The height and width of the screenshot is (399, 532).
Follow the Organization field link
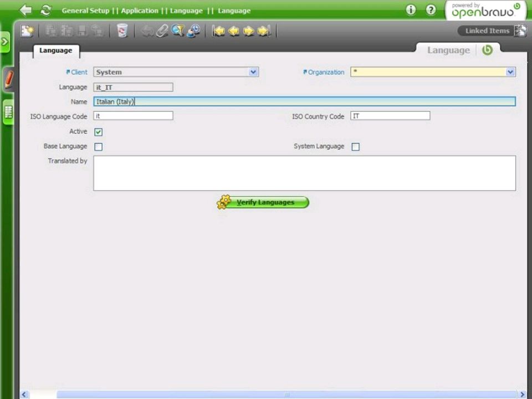(x=324, y=72)
